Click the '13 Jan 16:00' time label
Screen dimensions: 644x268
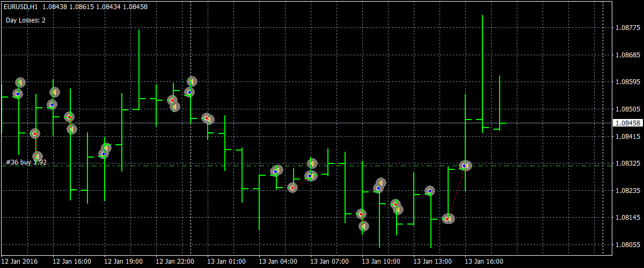coord(484,262)
